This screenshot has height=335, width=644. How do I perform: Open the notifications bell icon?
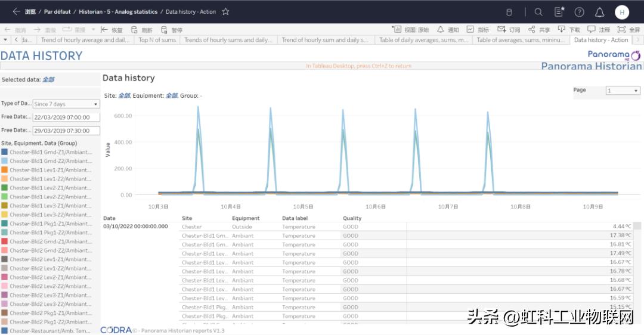coord(599,12)
